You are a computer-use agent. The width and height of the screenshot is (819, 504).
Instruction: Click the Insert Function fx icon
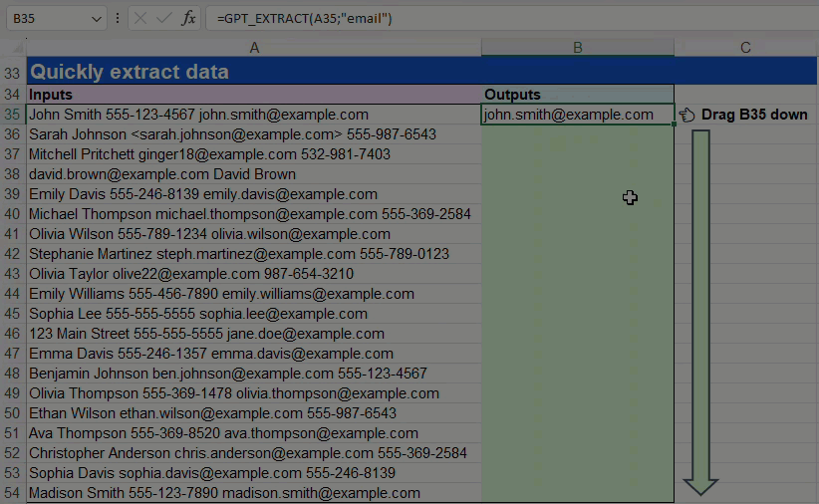[x=188, y=19]
